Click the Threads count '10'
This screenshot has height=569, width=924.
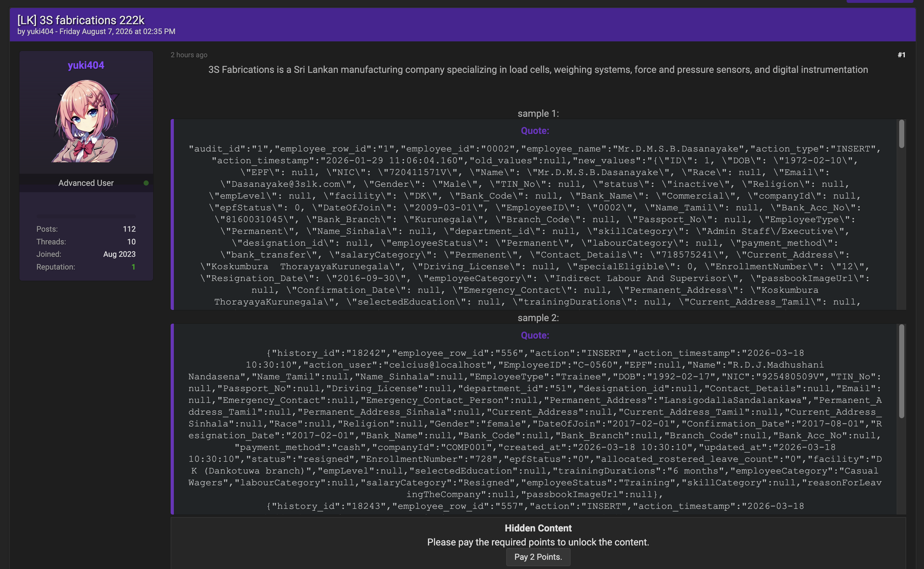click(131, 242)
